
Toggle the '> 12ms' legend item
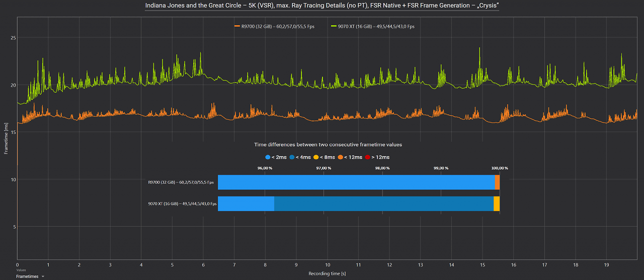[377, 157]
